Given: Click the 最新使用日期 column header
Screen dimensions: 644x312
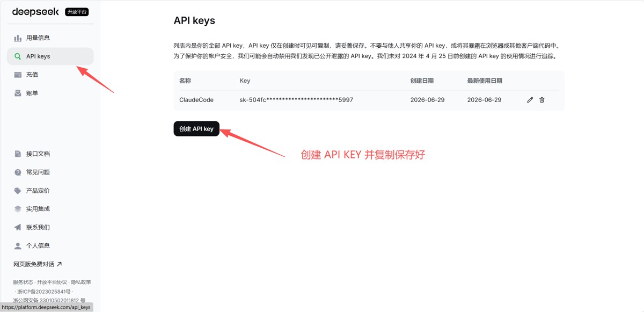Looking at the screenshot, I should 485,81.
